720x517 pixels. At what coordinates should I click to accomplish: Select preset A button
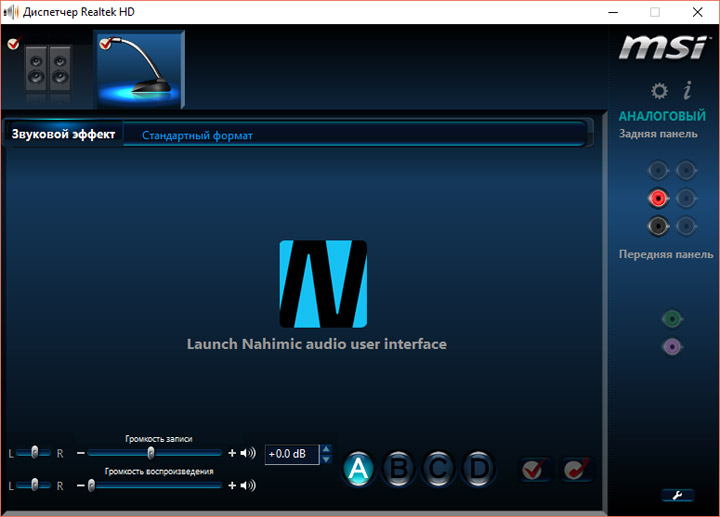pyautogui.click(x=358, y=469)
